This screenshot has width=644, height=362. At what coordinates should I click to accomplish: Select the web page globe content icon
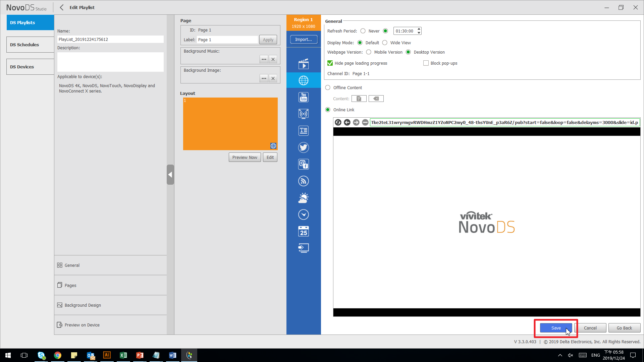304,80
